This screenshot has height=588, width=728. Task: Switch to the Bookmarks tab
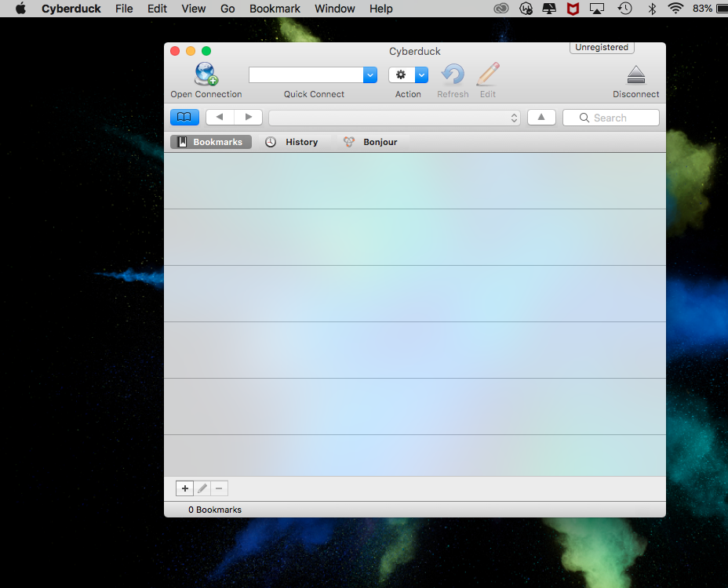[x=211, y=142]
